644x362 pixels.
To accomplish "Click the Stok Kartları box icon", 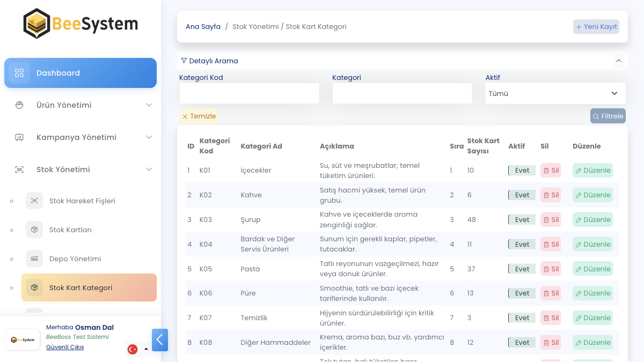I will 34,230.
